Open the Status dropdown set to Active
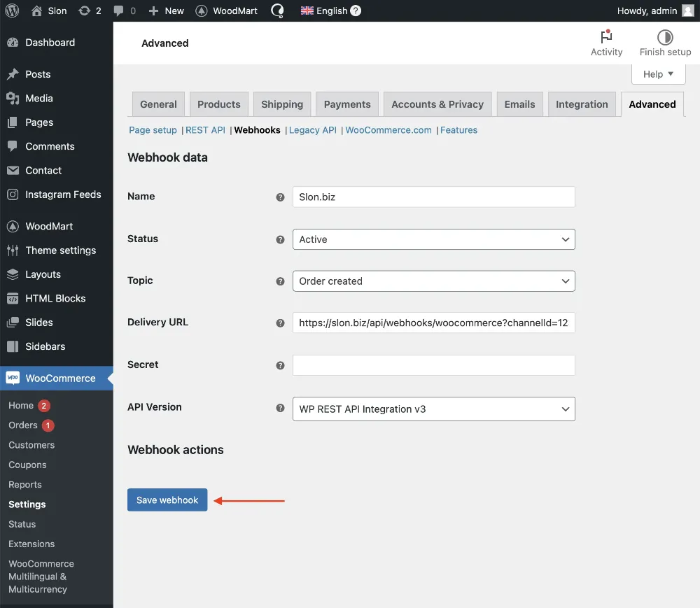700x608 pixels. [433, 239]
